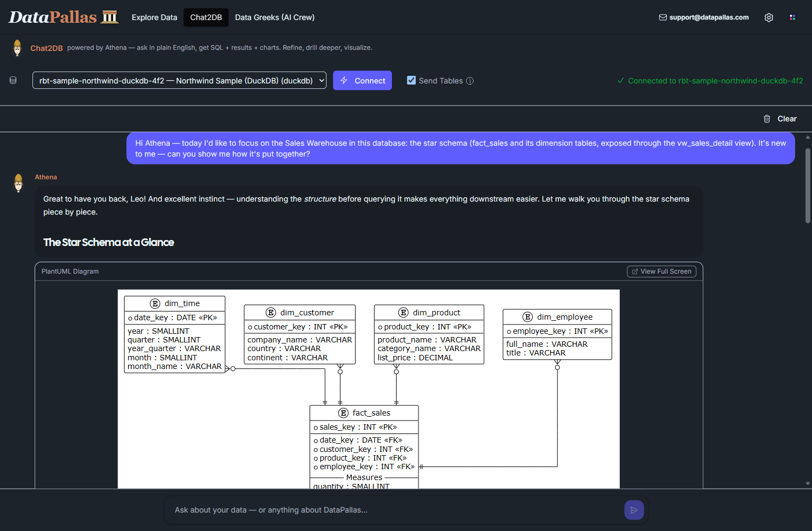Click "full_name : VARCHAR" in dim_employee
This screenshot has width=812, height=531.
click(547, 344)
